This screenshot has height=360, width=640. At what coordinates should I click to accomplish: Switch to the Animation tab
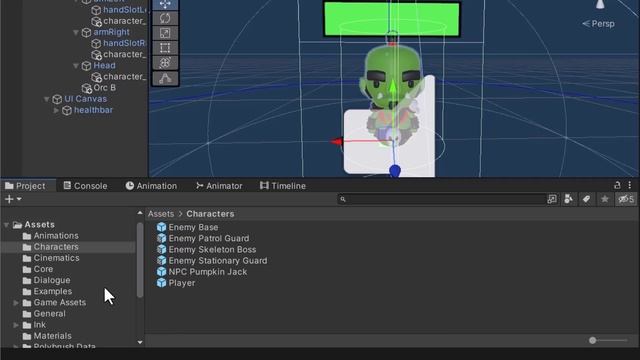tap(151, 186)
